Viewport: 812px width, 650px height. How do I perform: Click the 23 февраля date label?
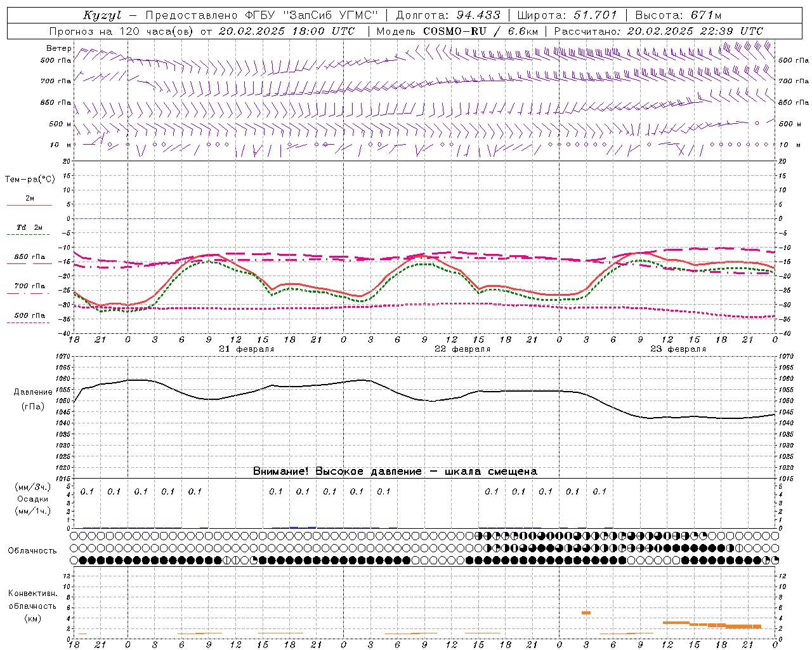pyautogui.click(x=678, y=349)
